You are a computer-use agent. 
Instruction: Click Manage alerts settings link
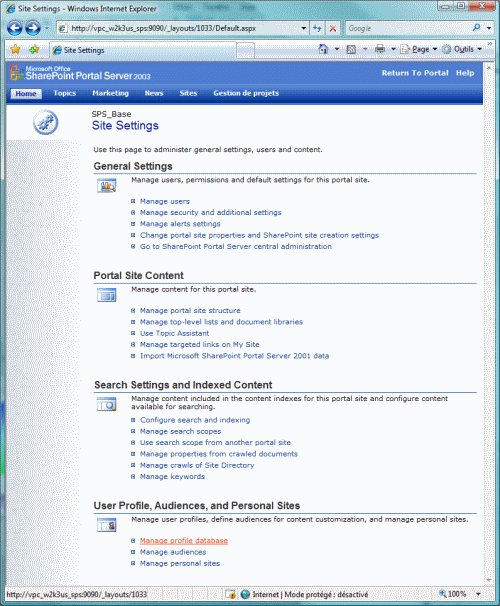pos(180,224)
